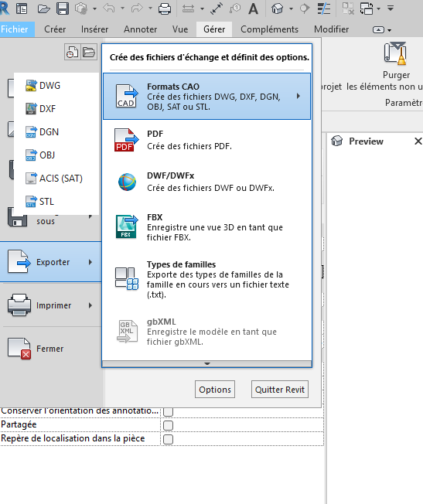Select the Imprimer menu entry

coord(51,305)
